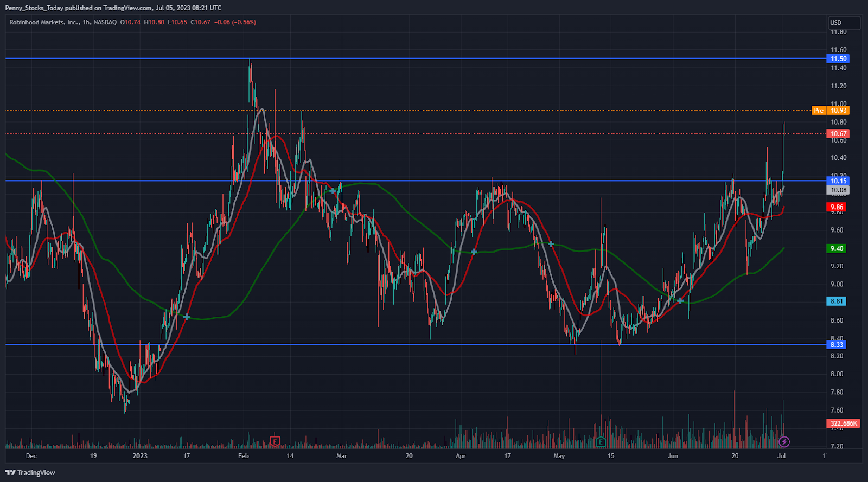Viewport: 868px width, 482px height.
Task: Click the cross marker on green line in early April
Action: click(474, 252)
